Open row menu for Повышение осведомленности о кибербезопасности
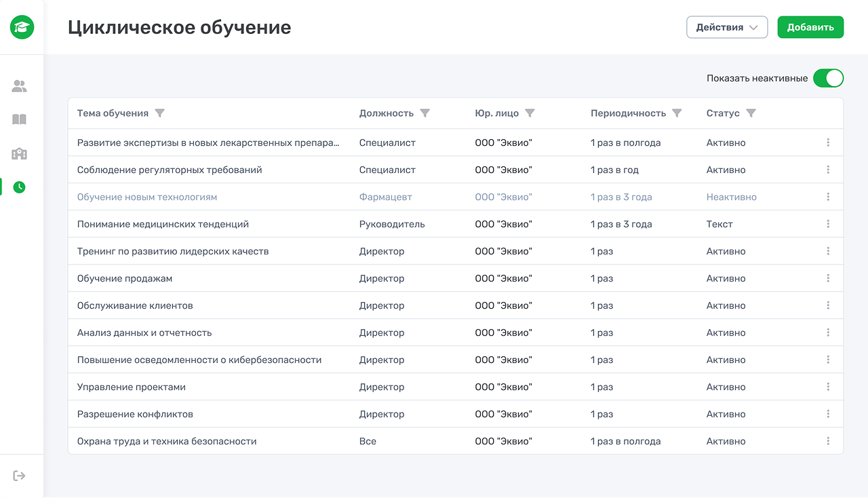Viewport: 868px width, 498px height. click(x=828, y=360)
